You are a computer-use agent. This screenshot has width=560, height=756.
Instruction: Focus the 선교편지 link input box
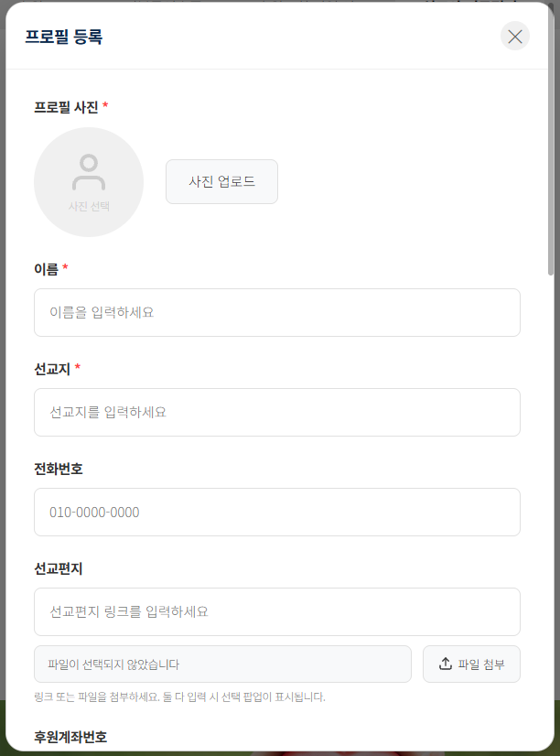(276, 611)
